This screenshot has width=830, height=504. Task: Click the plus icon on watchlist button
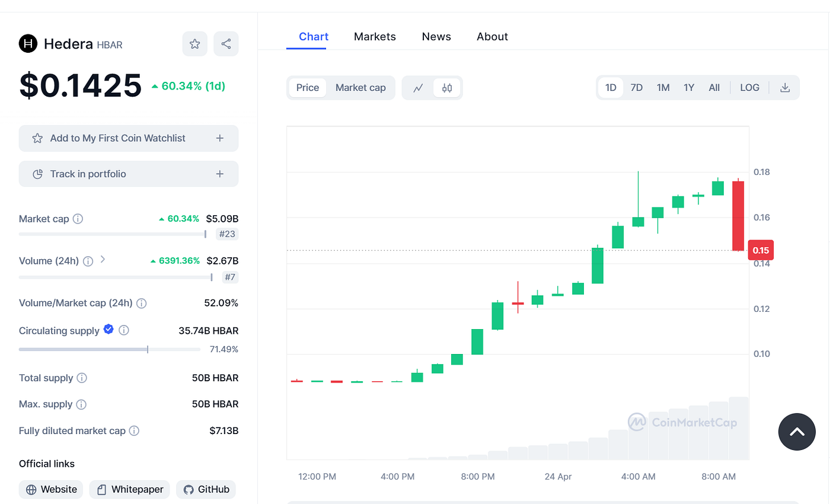(220, 138)
